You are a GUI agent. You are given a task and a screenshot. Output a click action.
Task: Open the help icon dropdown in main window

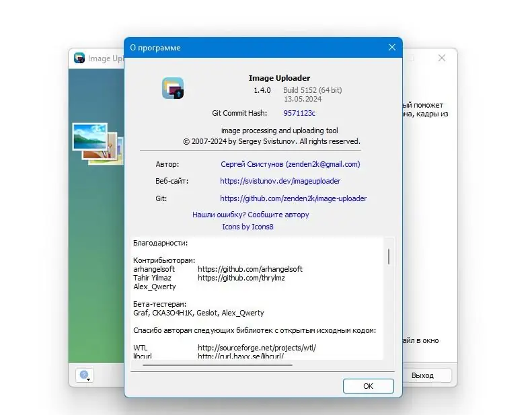click(85, 375)
